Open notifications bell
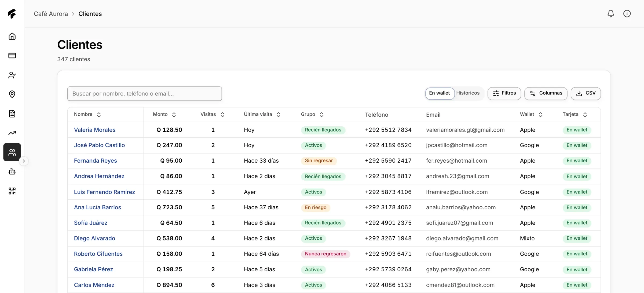This screenshot has height=293, width=644. click(x=611, y=14)
